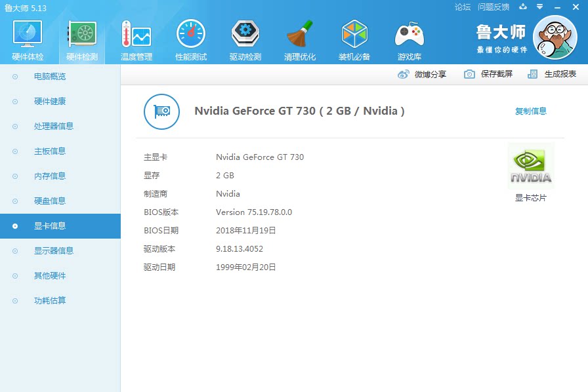
Task: Open 游戏库 gamepad icon
Action: point(409,35)
